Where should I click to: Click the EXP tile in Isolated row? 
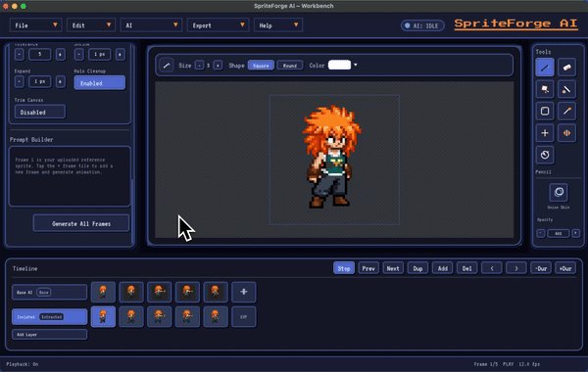pos(244,317)
